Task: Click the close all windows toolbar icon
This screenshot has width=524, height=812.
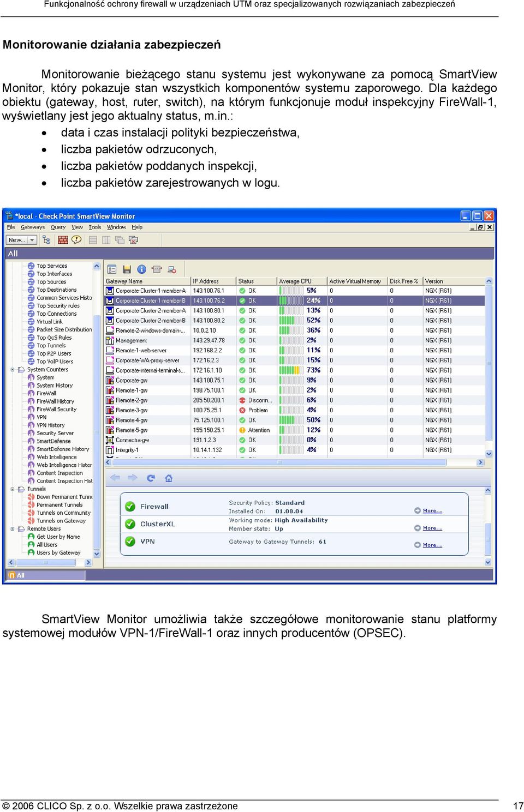Action: 133,240
